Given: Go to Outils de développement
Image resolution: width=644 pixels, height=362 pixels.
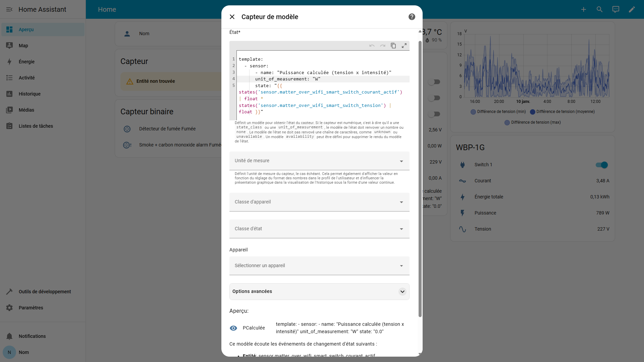Looking at the screenshot, I should click(x=45, y=292).
